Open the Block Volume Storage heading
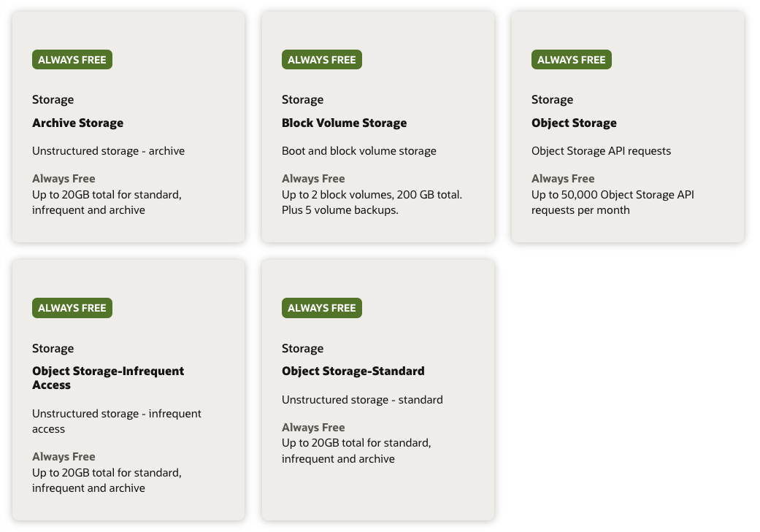 click(x=344, y=123)
